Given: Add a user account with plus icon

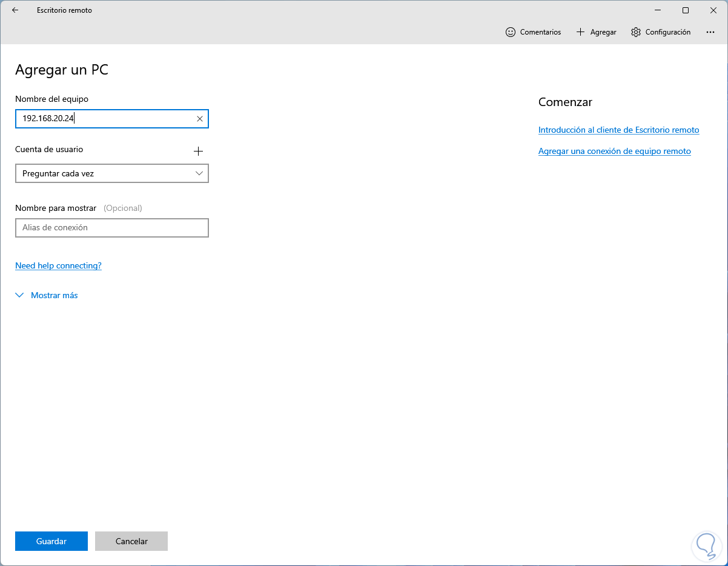Looking at the screenshot, I should click(x=198, y=151).
